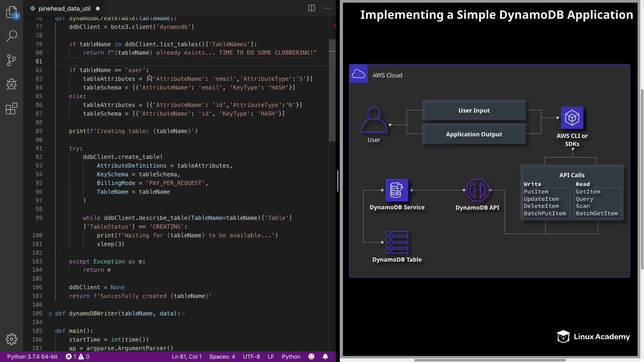Click the unsaved dot on tab
The width and height of the screenshot is (644, 362).
(98, 9)
